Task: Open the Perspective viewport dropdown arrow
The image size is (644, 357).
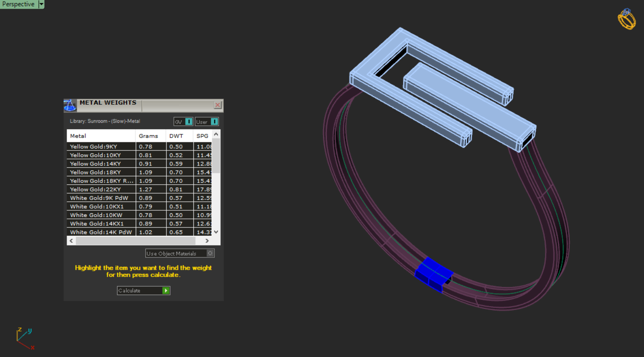Action: pyautogui.click(x=41, y=4)
